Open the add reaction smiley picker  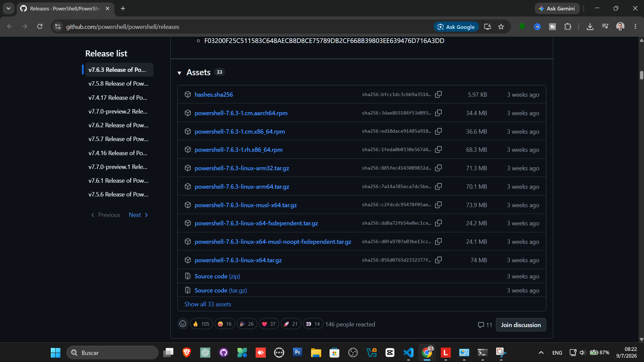pyautogui.click(x=183, y=324)
